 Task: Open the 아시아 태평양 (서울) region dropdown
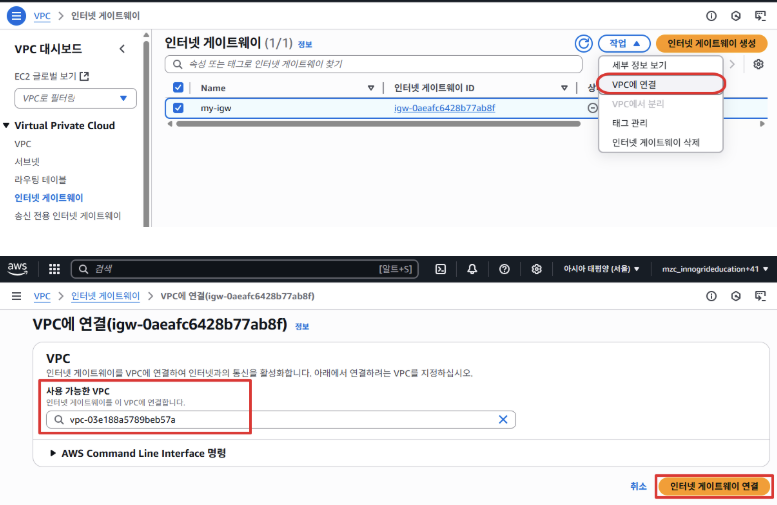[x=601, y=269]
